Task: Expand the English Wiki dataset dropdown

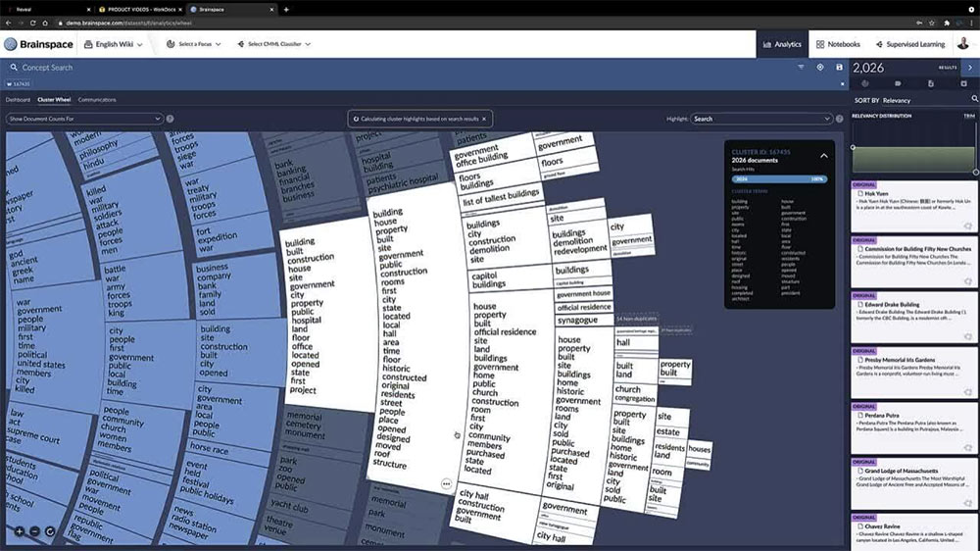Action: (x=114, y=44)
